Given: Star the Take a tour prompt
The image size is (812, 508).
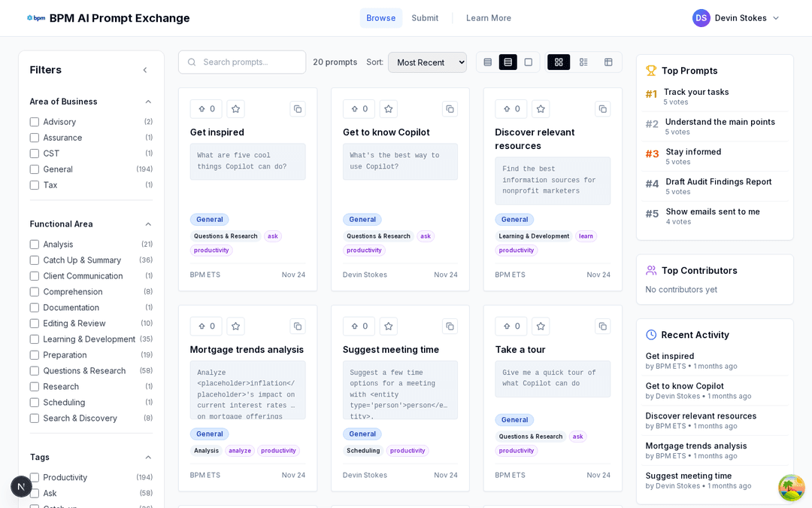Looking at the screenshot, I should [541, 326].
